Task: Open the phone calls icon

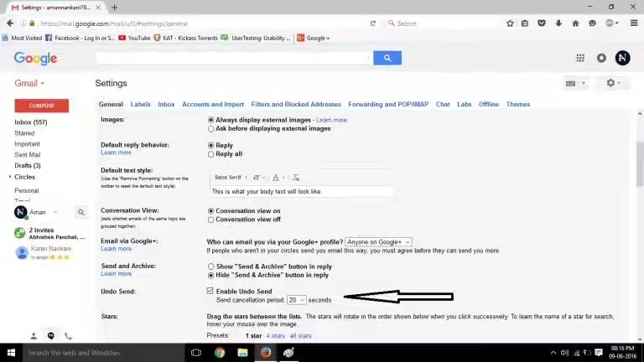Action: [x=68, y=336]
